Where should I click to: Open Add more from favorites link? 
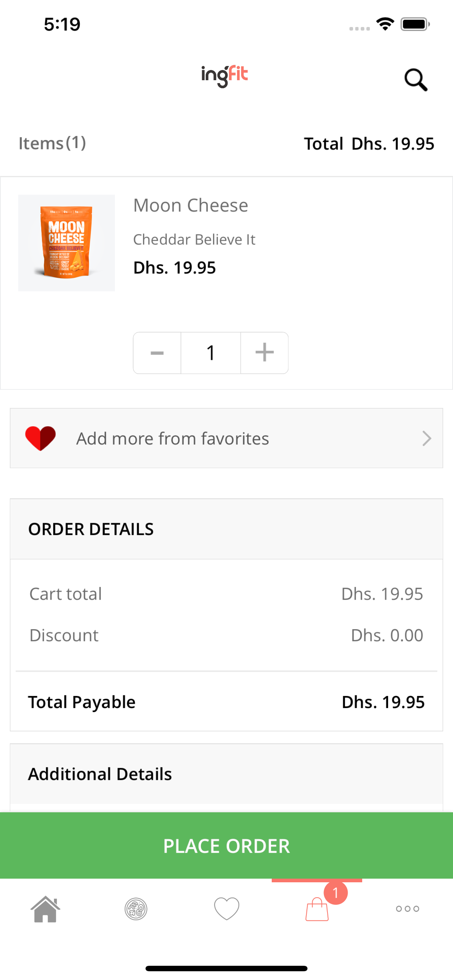[173, 438]
